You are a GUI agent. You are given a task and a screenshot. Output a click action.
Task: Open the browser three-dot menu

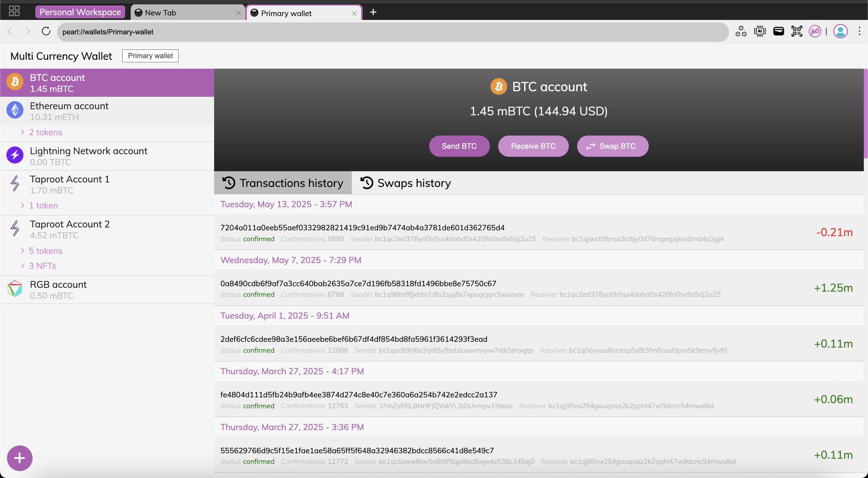[859, 32]
